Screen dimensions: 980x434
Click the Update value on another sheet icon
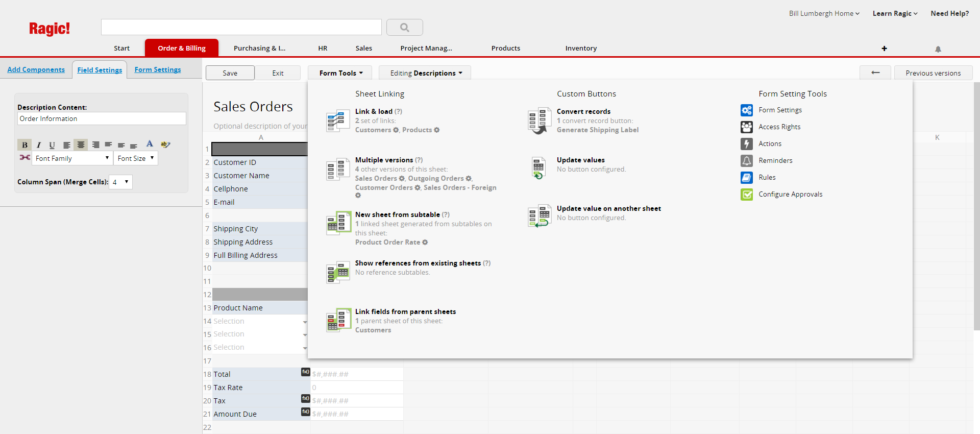click(x=540, y=216)
